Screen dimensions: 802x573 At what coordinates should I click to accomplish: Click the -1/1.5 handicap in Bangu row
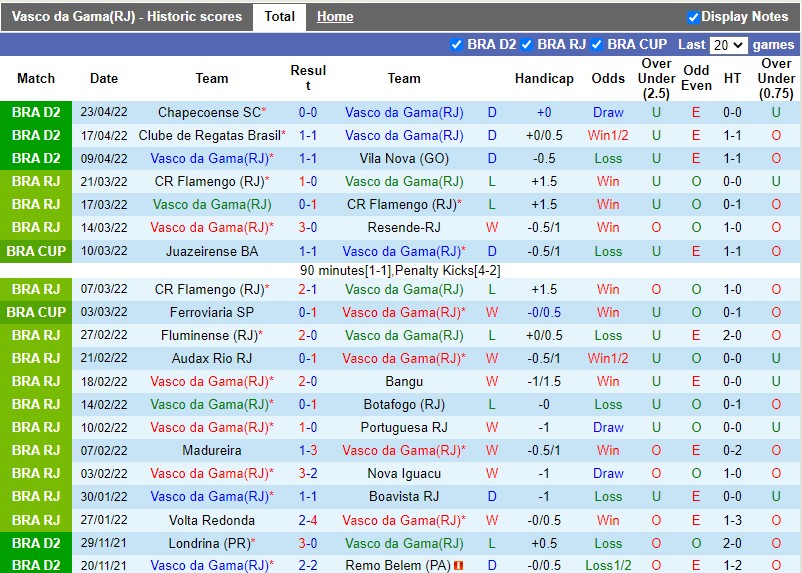click(x=544, y=382)
